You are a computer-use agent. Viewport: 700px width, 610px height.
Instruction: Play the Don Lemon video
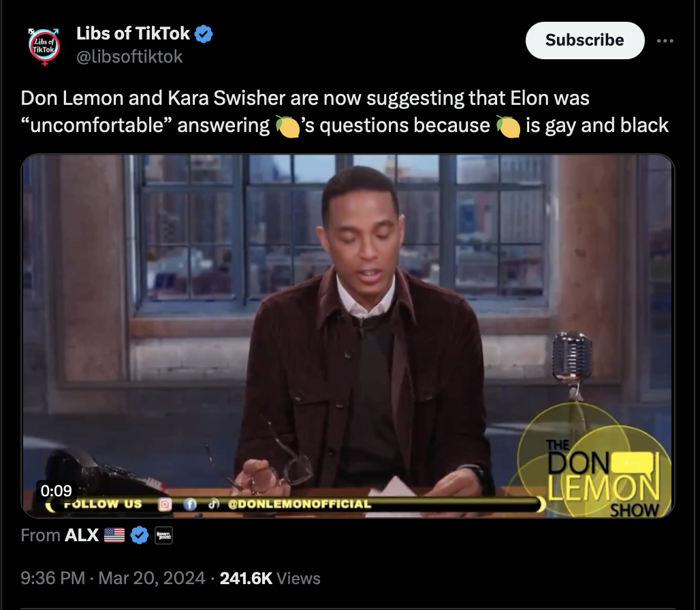click(x=348, y=336)
